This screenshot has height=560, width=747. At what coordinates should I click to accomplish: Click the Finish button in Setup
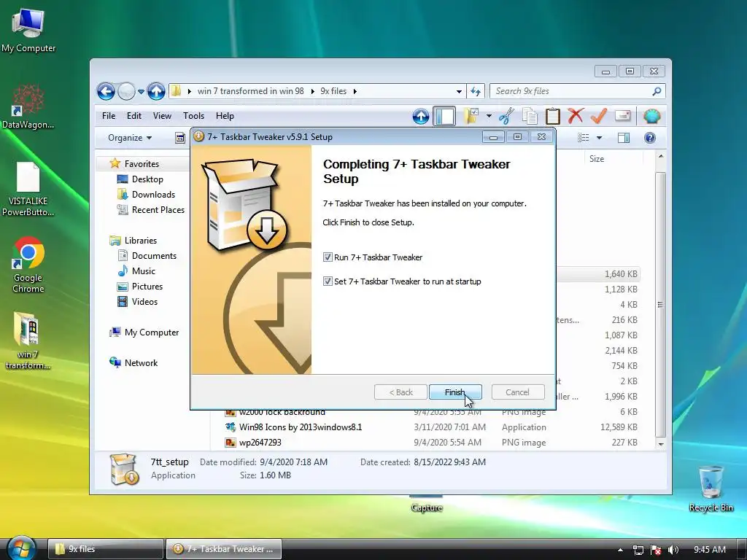pyautogui.click(x=455, y=392)
